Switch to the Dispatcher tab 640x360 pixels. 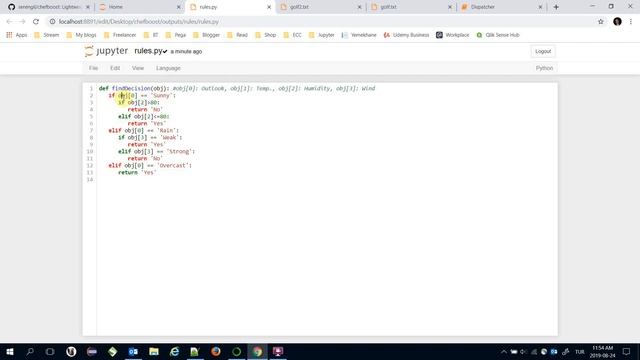coord(501,7)
